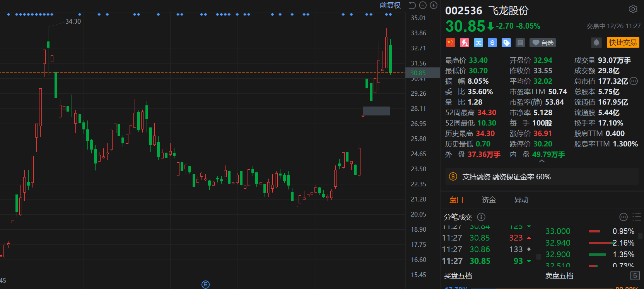The image size is (644, 289).
Task: Open the gray notes icon
Action: [x=520, y=43]
